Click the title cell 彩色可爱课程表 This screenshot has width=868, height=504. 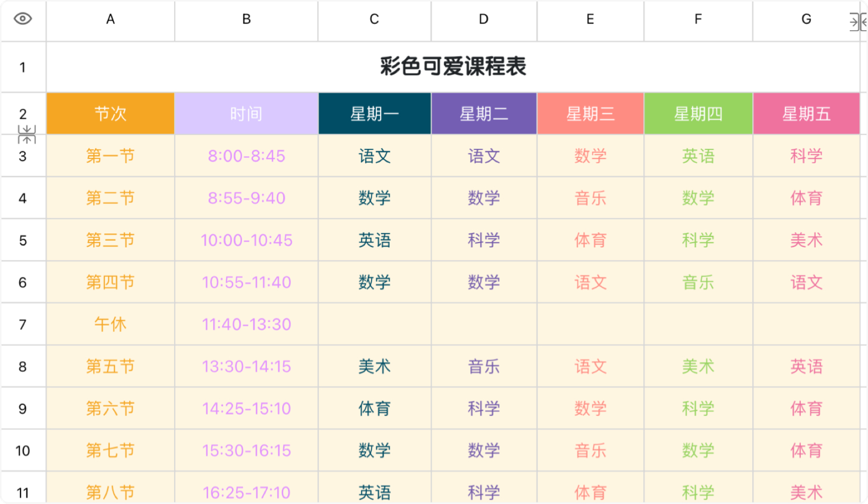(x=453, y=67)
